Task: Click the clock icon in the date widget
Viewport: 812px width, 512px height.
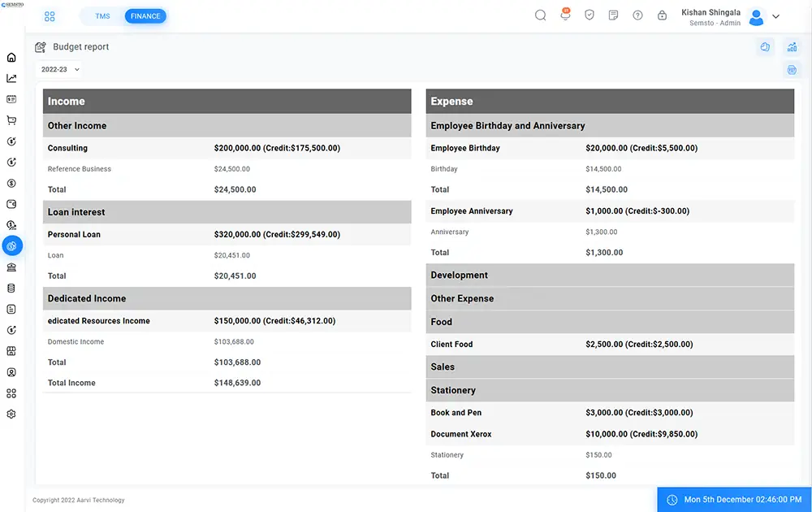Action: coord(672,500)
